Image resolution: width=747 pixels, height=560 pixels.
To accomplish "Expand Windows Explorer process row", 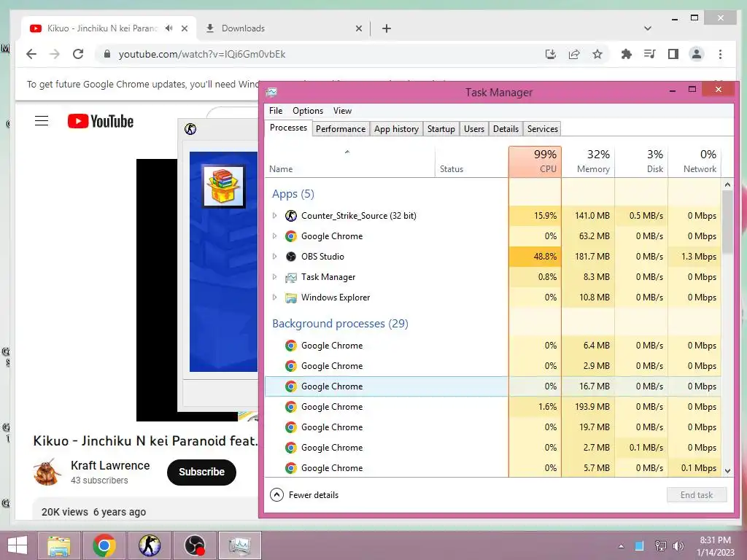I will coord(275,297).
